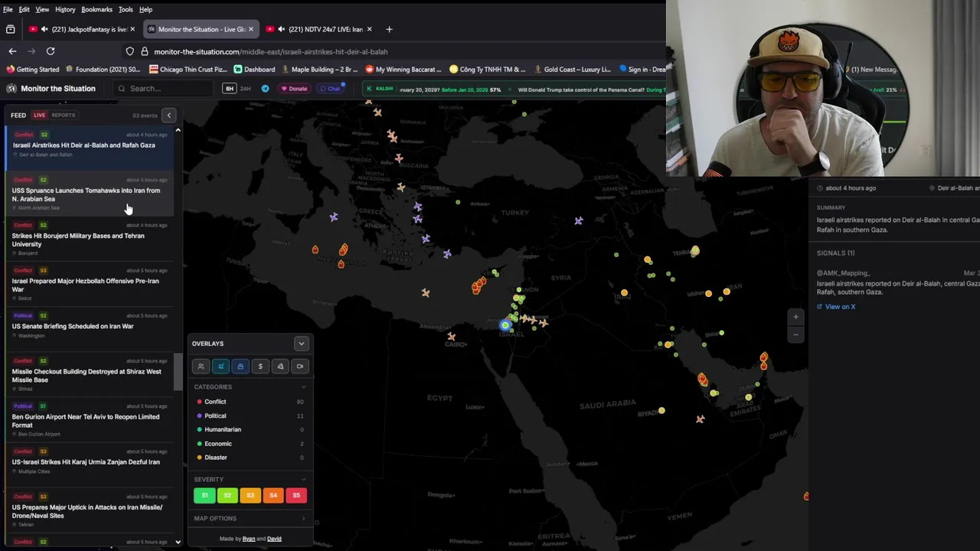Open the History menu
Image resolution: width=980 pixels, height=551 pixels.
65,9
